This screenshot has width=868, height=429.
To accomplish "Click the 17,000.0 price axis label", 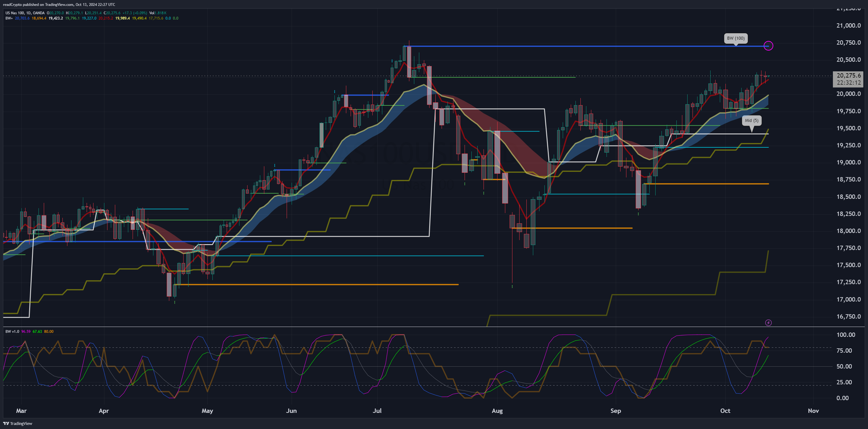I will pos(848,299).
